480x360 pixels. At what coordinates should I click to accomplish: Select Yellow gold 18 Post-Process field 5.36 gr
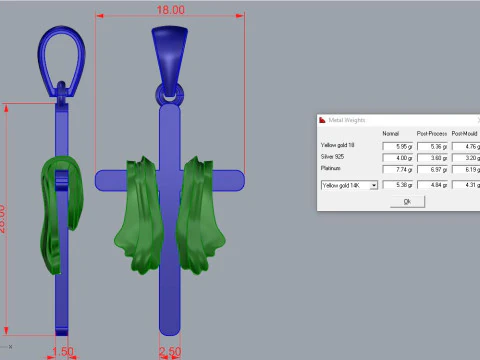pos(432,146)
